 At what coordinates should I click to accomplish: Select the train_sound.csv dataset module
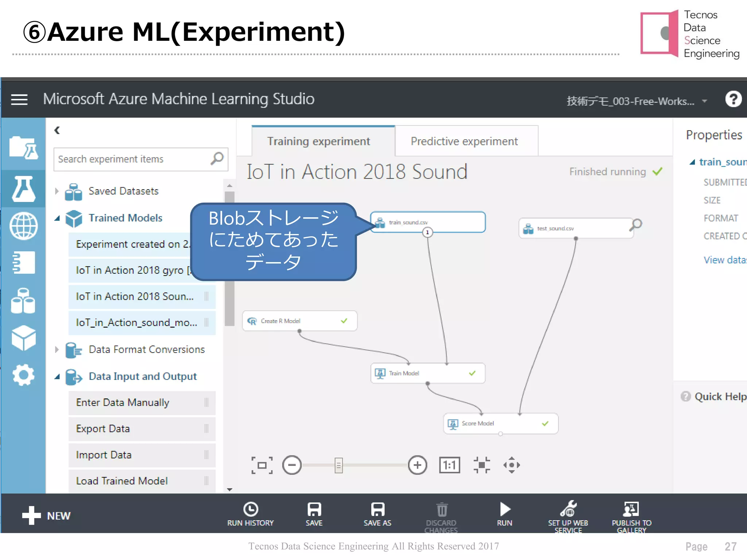coord(428,222)
